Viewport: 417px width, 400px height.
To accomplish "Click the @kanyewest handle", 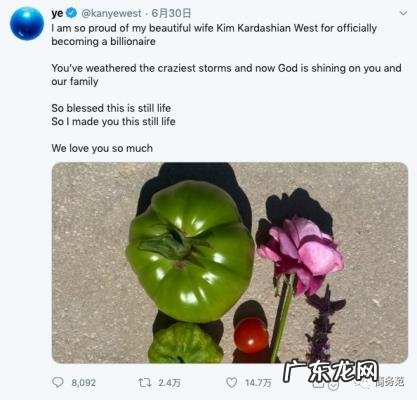I will [x=111, y=13].
